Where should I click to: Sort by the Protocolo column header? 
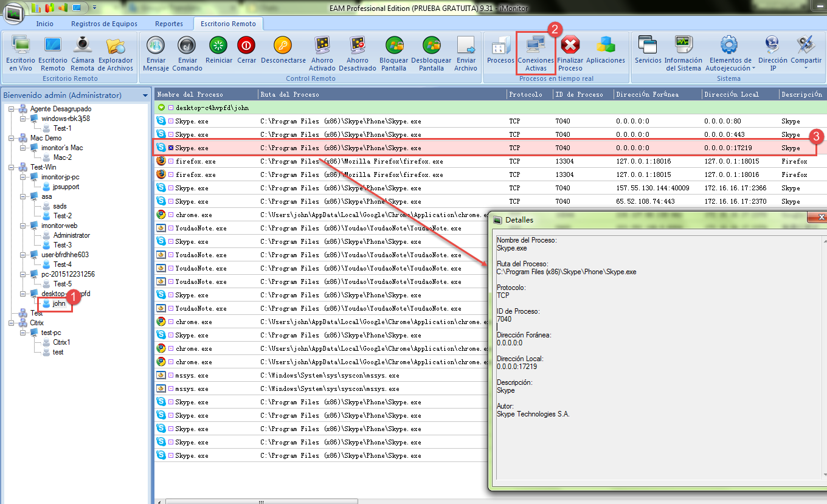(530, 94)
